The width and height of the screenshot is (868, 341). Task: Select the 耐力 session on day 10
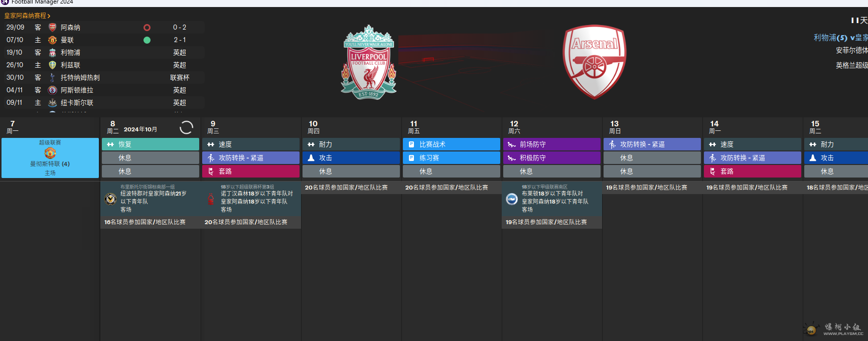click(351, 144)
